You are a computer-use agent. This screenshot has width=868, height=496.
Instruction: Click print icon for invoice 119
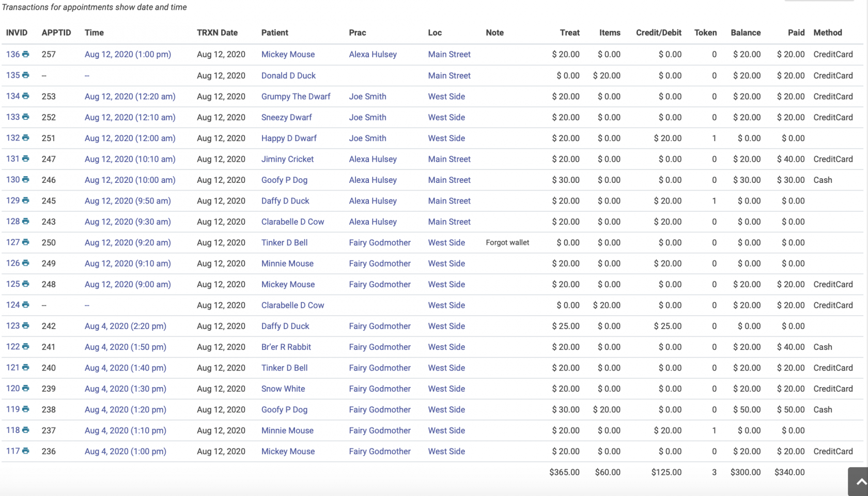26,409
